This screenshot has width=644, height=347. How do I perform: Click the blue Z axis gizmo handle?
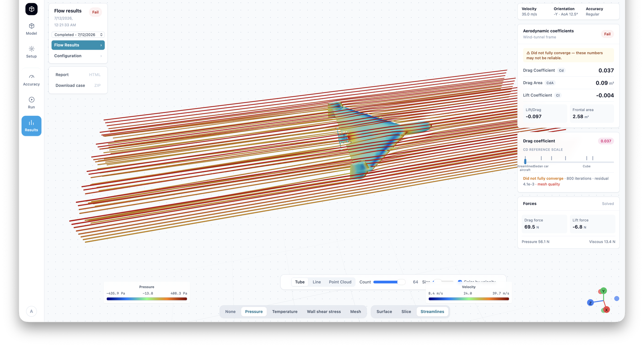(590, 303)
